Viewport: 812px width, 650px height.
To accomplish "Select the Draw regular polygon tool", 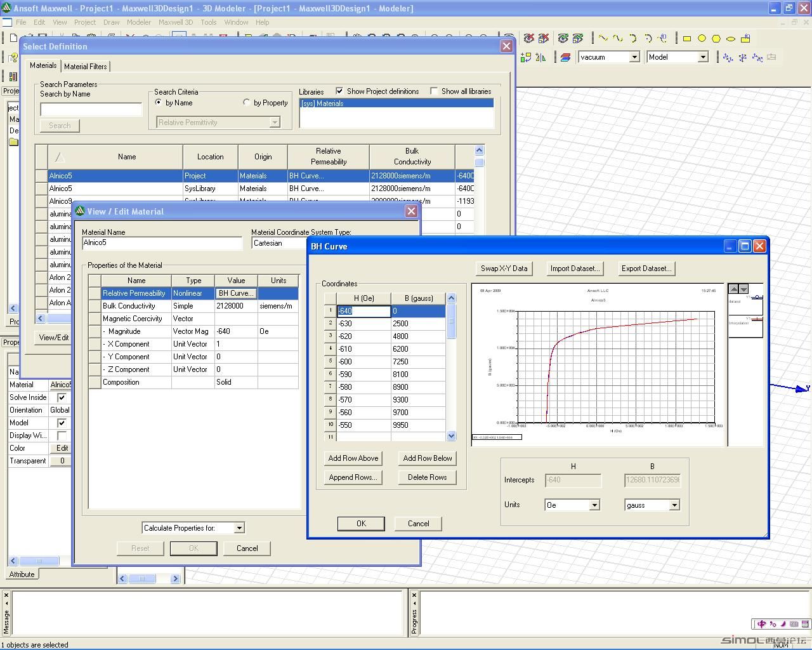I will pyautogui.click(x=716, y=39).
